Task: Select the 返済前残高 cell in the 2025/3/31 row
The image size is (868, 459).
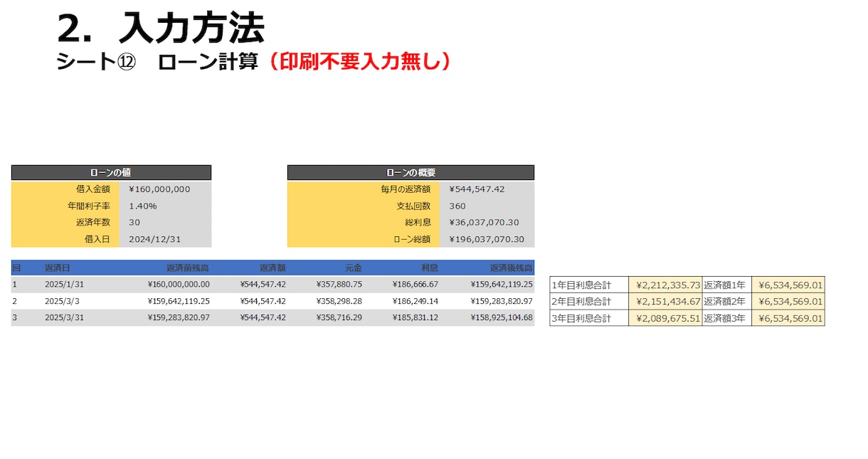Action: 179,317
